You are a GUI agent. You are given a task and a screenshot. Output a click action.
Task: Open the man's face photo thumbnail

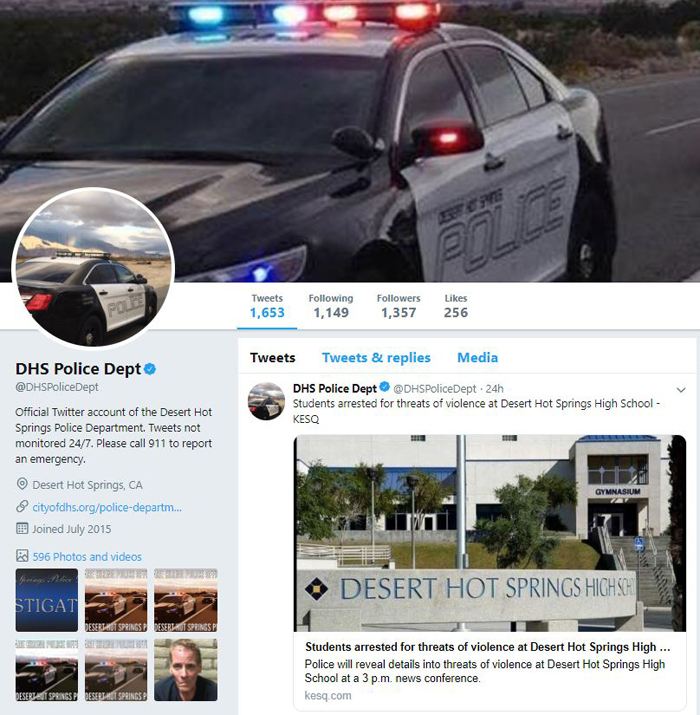tap(186, 669)
